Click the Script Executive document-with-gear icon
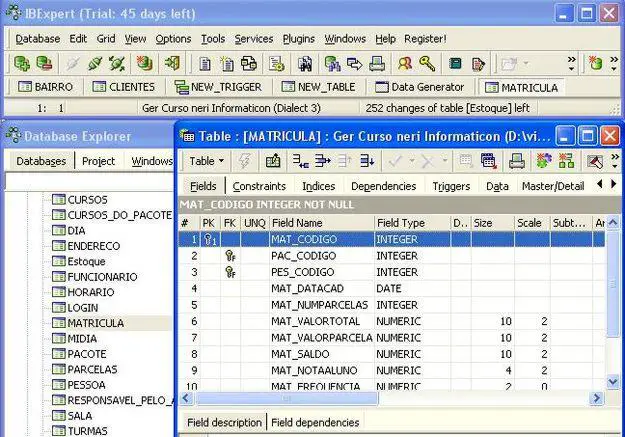The image size is (625, 437). (277, 63)
